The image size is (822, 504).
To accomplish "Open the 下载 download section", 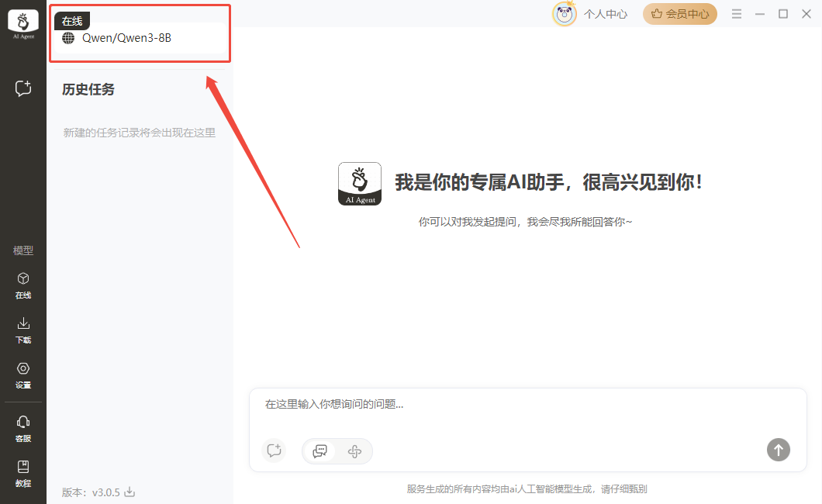I will (x=23, y=330).
